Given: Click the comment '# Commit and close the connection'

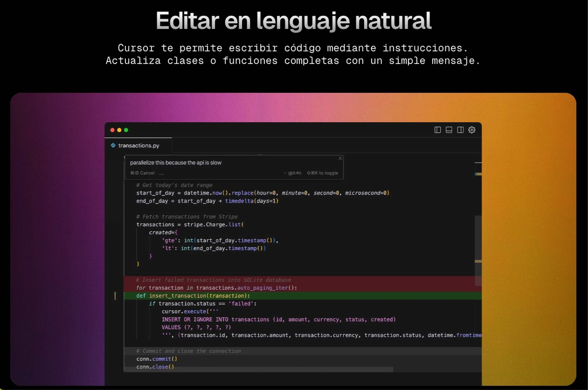Looking at the screenshot, I should click(x=188, y=351).
